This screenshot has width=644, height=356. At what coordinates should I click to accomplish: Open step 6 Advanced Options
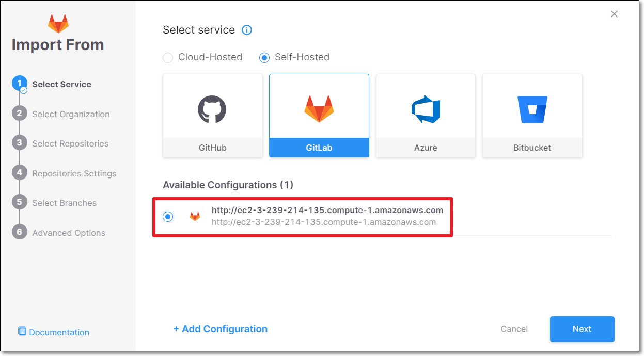point(68,233)
